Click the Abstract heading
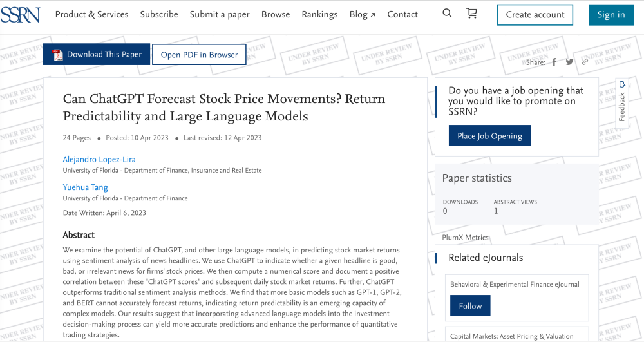 (79, 235)
